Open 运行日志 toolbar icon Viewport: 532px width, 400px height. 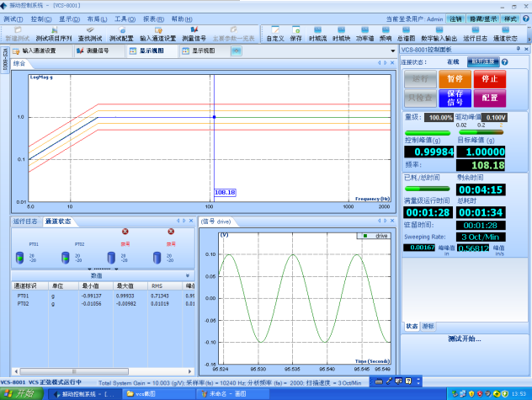tap(475, 35)
